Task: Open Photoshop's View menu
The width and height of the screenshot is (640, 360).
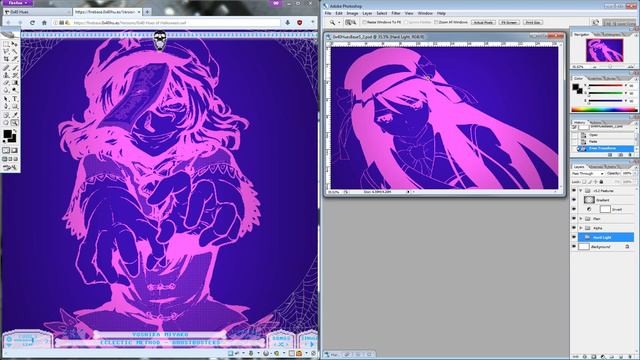Action: [x=409, y=13]
